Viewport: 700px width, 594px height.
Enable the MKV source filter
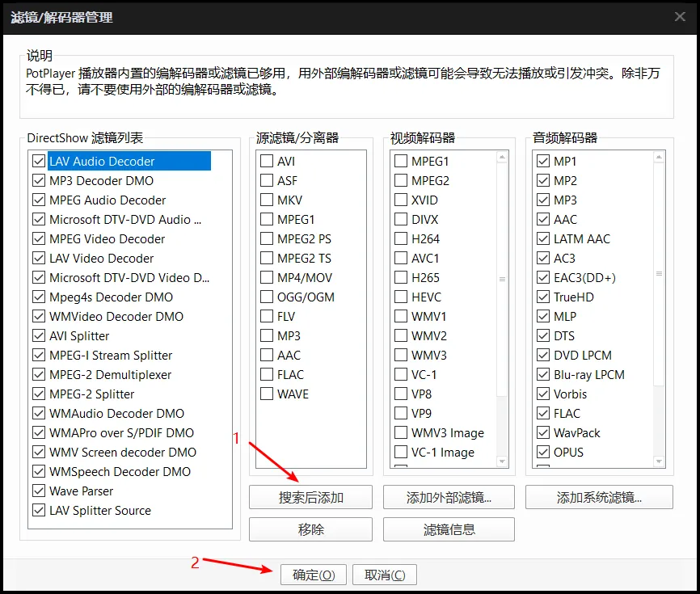[266, 200]
